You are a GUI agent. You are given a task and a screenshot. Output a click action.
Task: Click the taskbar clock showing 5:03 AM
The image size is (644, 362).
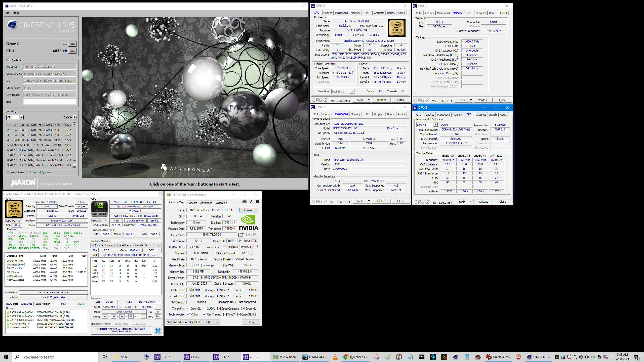(622, 357)
